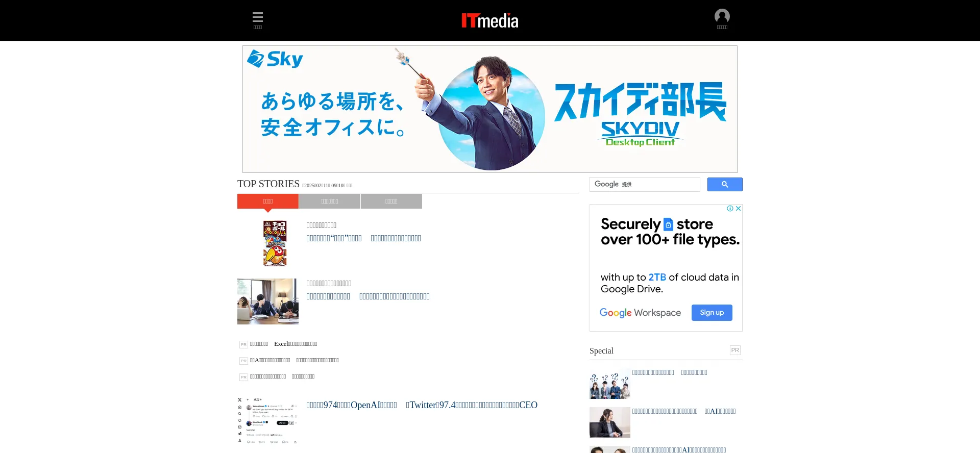The height and width of the screenshot is (453, 980).
Task: Click the blue search magnifier button
Action: [725, 184]
